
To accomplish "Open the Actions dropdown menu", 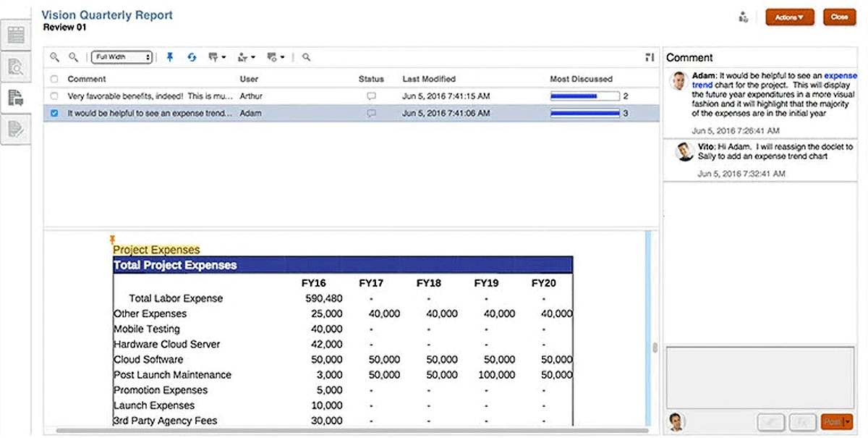I will coord(789,17).
